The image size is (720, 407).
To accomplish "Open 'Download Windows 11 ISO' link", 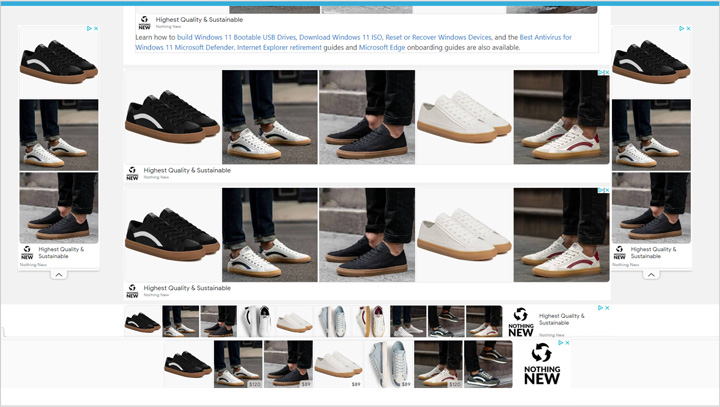I will 341,37.
